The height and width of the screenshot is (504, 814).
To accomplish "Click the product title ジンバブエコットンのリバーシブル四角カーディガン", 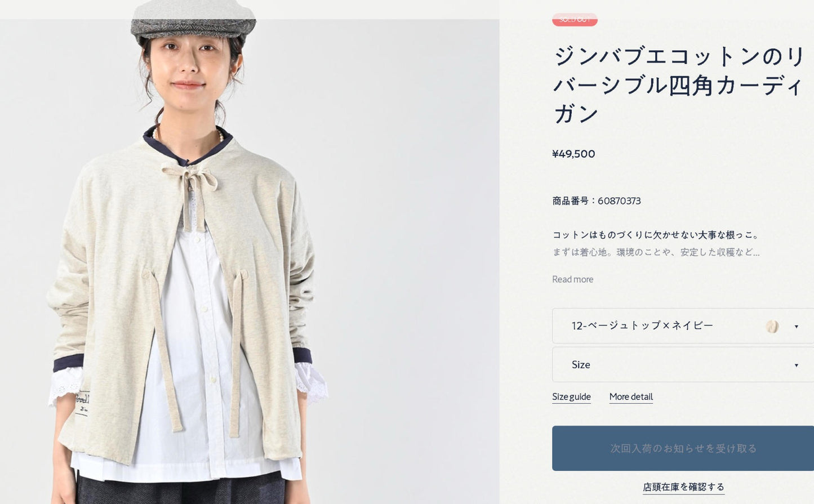I will pyautogui.click(x=679, y=85).
